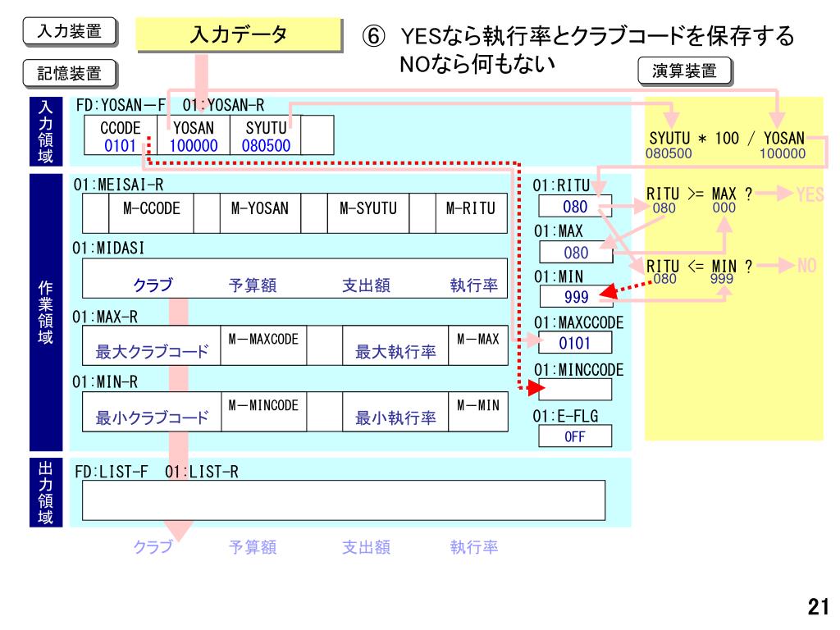Screen dimensions: 840x630
Task: Click the 演算装置 button
Action: (x=684, y=71)
